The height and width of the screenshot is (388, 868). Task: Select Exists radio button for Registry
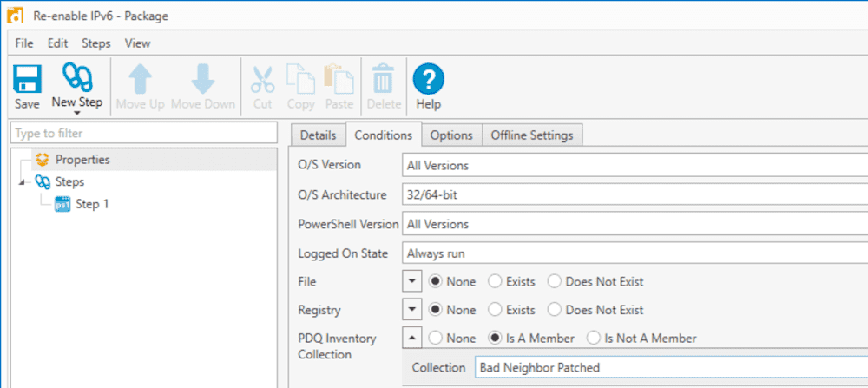pos(495,309)
